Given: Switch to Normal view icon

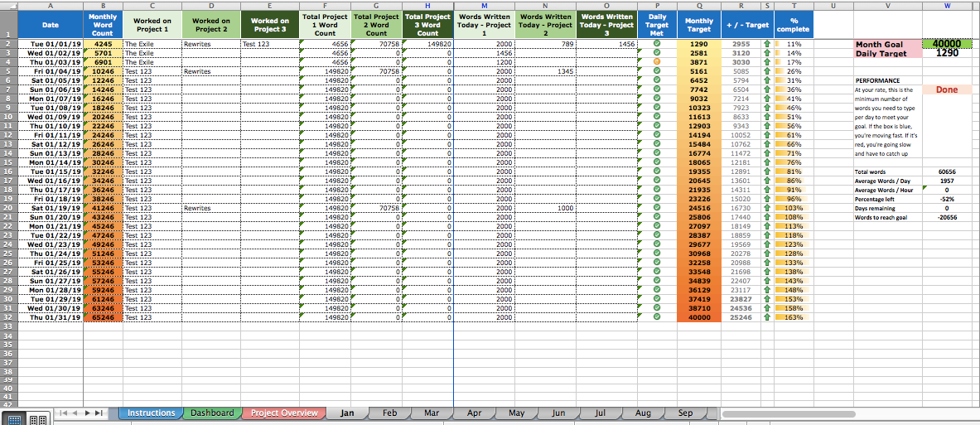Looking at the screenshot, I should coord(15,420).
